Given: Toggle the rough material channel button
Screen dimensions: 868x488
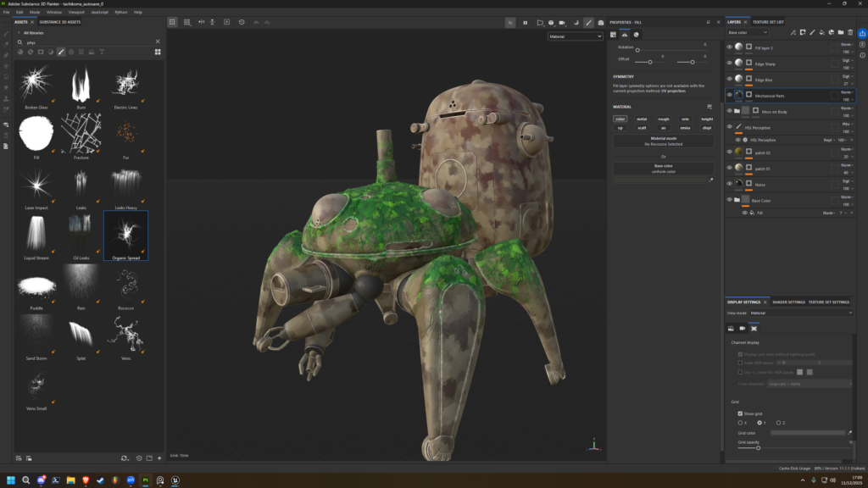Looking at the screenshot, I should tap(663, 119).
